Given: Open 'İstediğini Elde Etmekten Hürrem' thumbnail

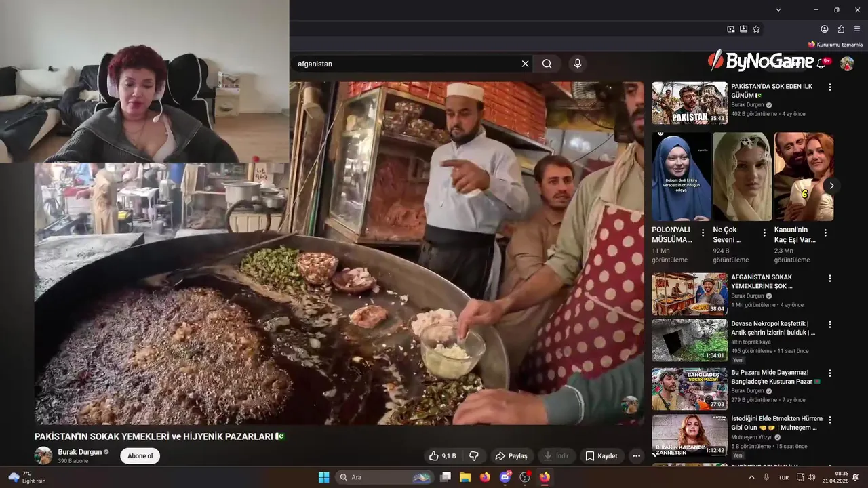Looking at the screenshot, I should click(x=690, y=435).
